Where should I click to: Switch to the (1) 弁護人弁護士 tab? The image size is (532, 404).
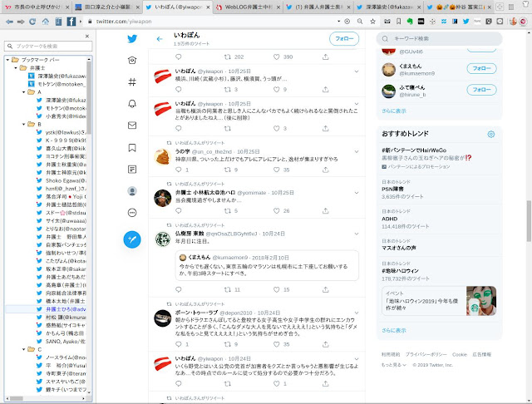pyautogui.click(x=319, y=7)
